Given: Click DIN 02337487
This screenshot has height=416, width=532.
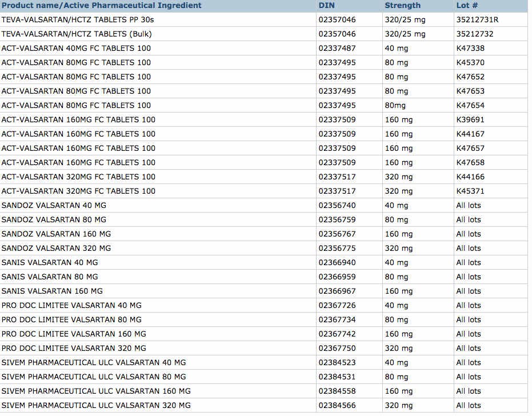Looking at the screenshot, I should pos(337,48).
